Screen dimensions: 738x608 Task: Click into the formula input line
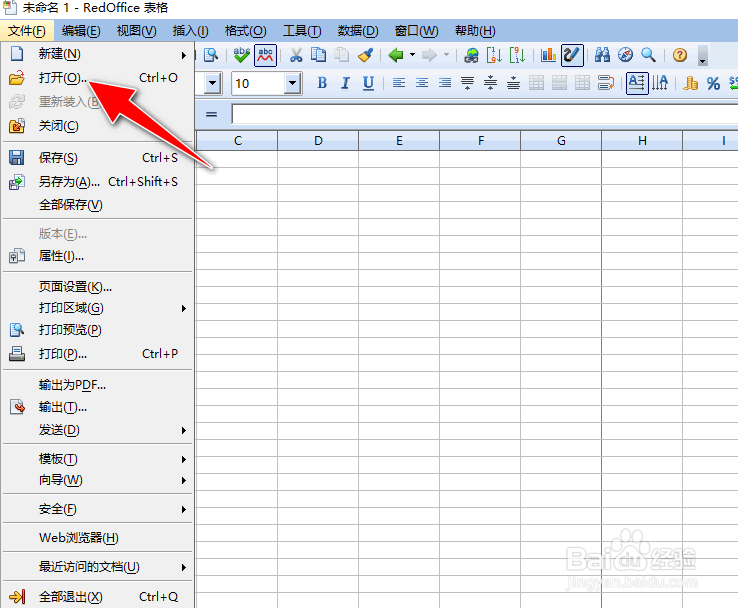(x=485, y=114)
